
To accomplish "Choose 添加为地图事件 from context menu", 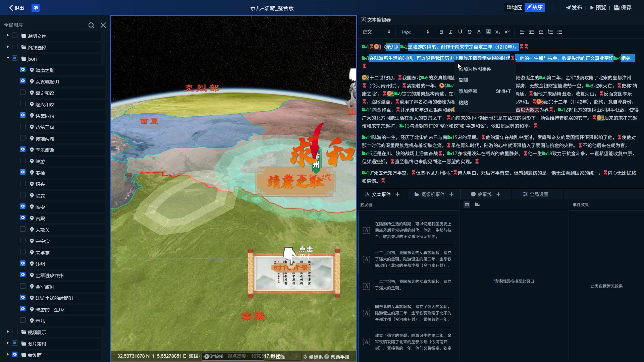I will (x=485, y=69).
